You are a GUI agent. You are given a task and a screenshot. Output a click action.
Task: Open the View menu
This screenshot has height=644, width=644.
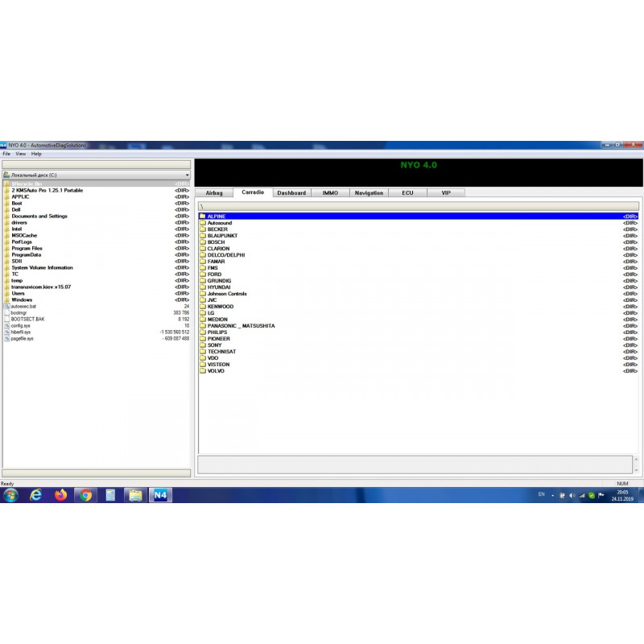(x=20, y=154)
